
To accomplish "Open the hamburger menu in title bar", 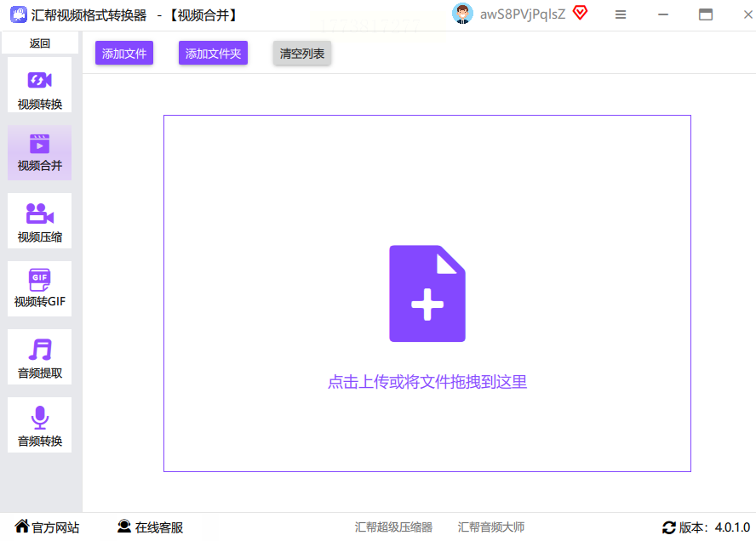I will tap(621, 15).
